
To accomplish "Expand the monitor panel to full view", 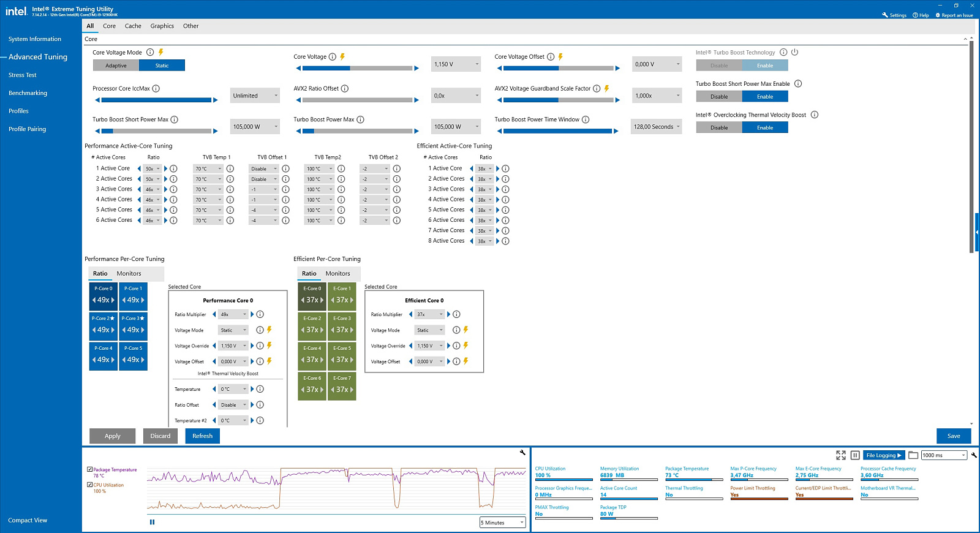I will 841,455.
